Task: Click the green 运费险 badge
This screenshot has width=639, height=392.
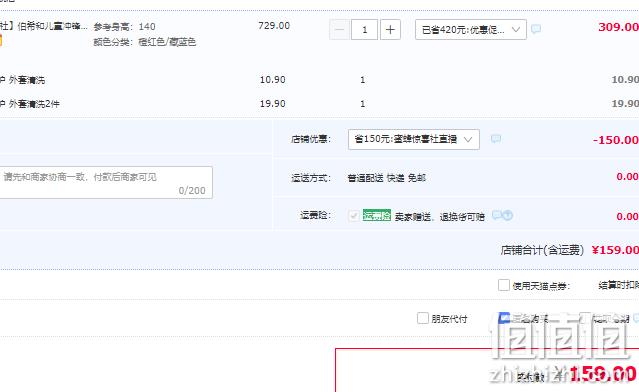Action: 377,216
